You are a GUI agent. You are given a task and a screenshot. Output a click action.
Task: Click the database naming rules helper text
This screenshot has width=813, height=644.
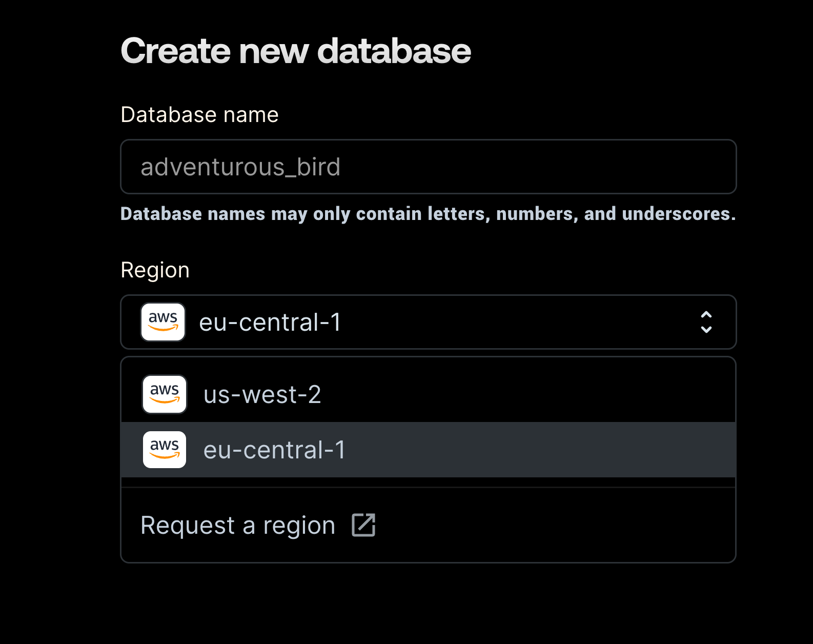point(428,214)
